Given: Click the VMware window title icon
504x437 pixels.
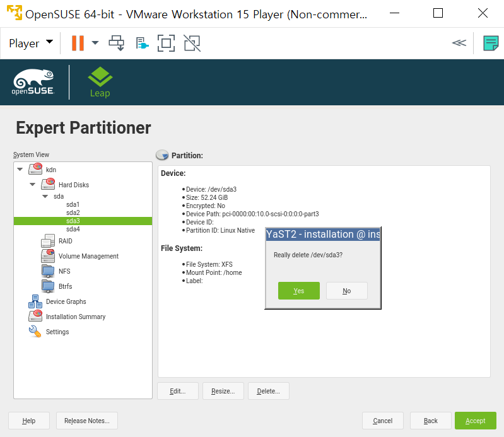Looking at the screenshot, I should pos(15,13).
